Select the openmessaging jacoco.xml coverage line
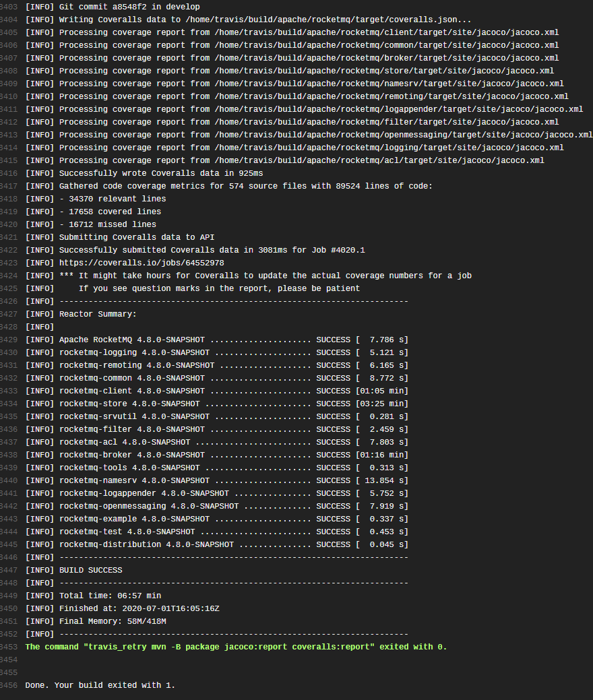 point(309,135)
